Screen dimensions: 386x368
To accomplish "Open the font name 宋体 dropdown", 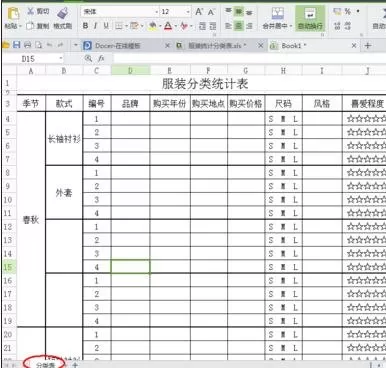I will [x=157, y=12].
